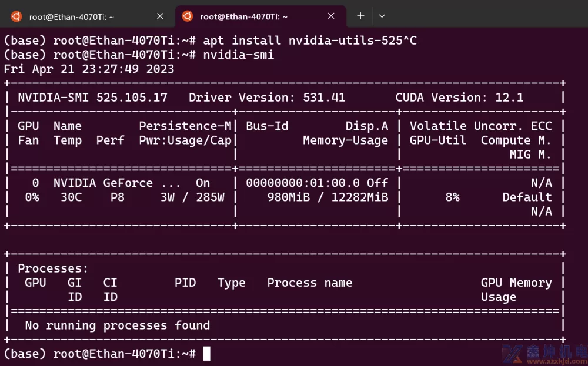Click the "Persistence-M" column header
The width and height of the screenshot is (588, 366).
(185, 126)
